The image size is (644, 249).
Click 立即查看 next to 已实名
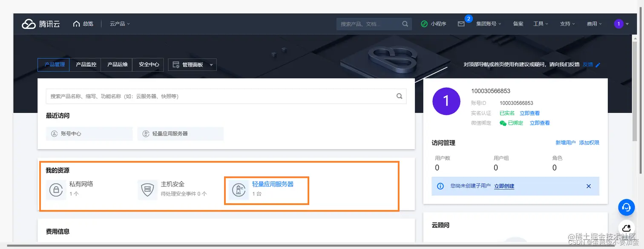tap(530, 113)
